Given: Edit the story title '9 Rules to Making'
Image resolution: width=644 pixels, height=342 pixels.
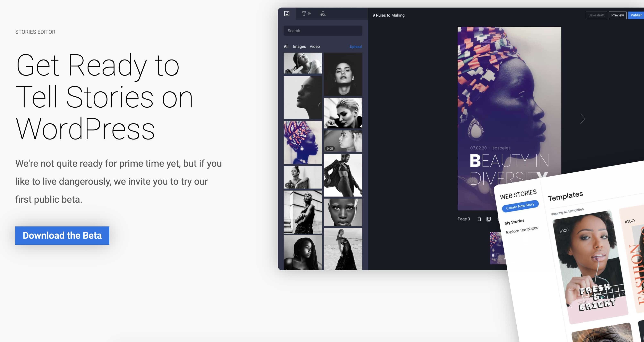Looking at the screenshot, I should pyautogui.click(x=389, y=15).
